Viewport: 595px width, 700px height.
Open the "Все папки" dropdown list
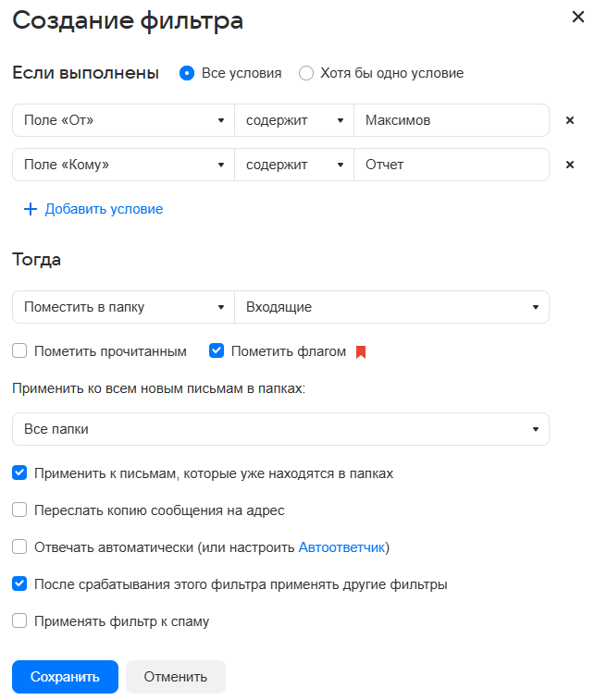pos(280,429)
